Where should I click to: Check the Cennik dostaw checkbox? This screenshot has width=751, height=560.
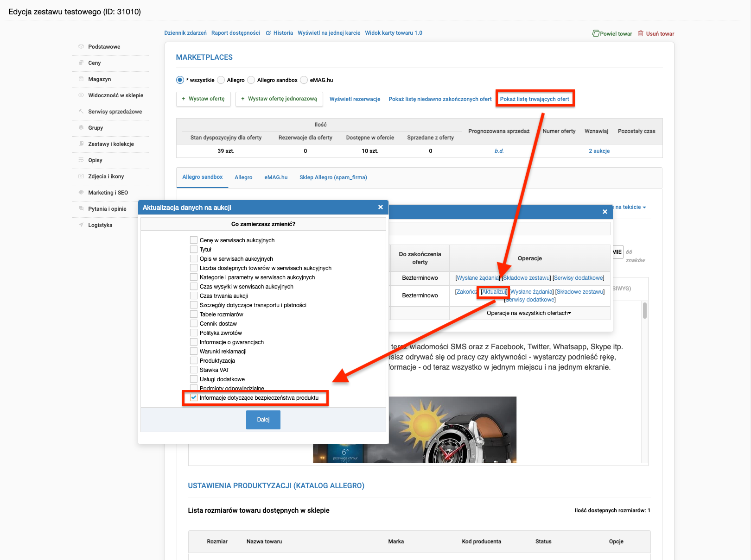point(194,323)
